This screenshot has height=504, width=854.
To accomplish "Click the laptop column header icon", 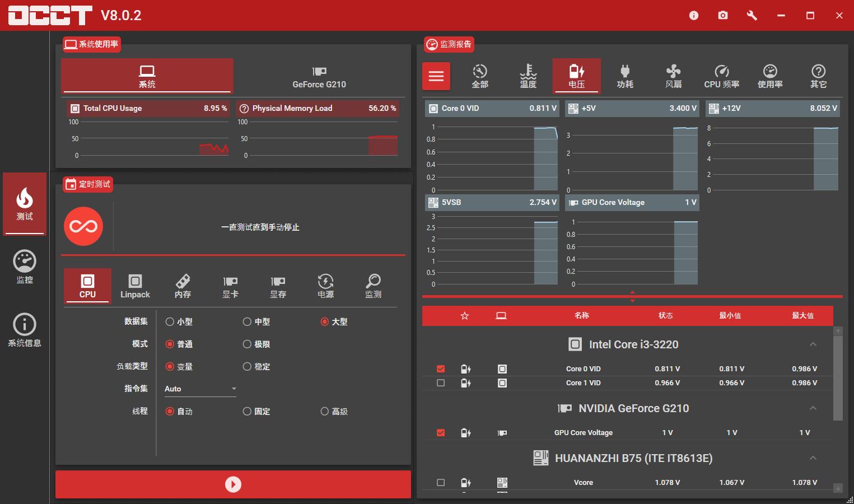I will [x=501, y=316].
